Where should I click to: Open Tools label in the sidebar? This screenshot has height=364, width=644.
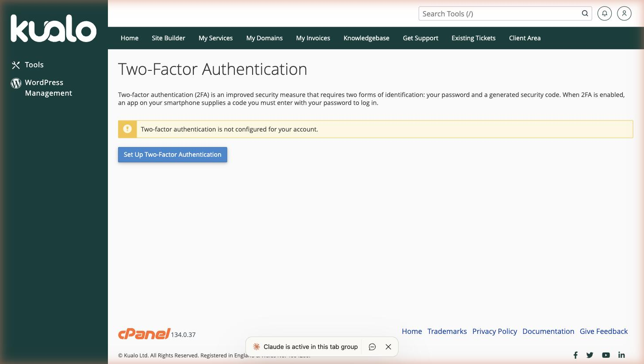[x=34, y=65]
